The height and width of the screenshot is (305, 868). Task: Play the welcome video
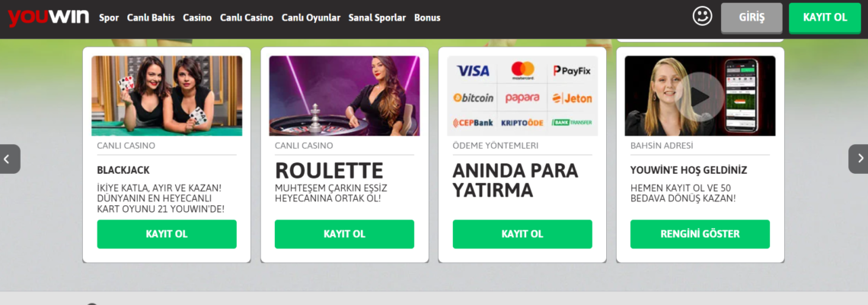click(700, 97)
